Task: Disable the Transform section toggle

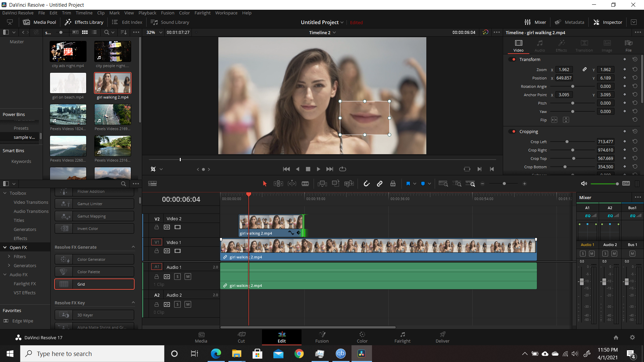Action: 513,59
